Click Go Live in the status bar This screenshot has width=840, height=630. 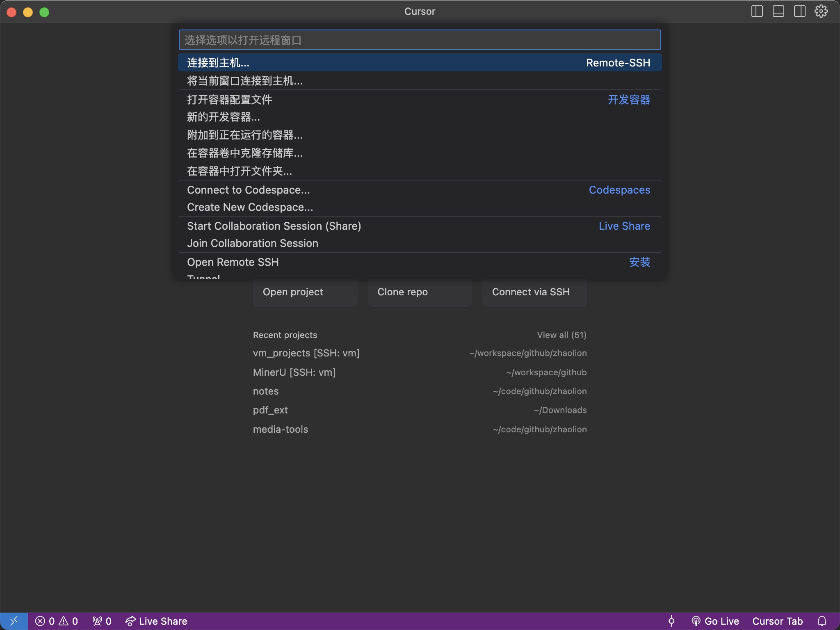pyautogui.click(x=715, y=621)
